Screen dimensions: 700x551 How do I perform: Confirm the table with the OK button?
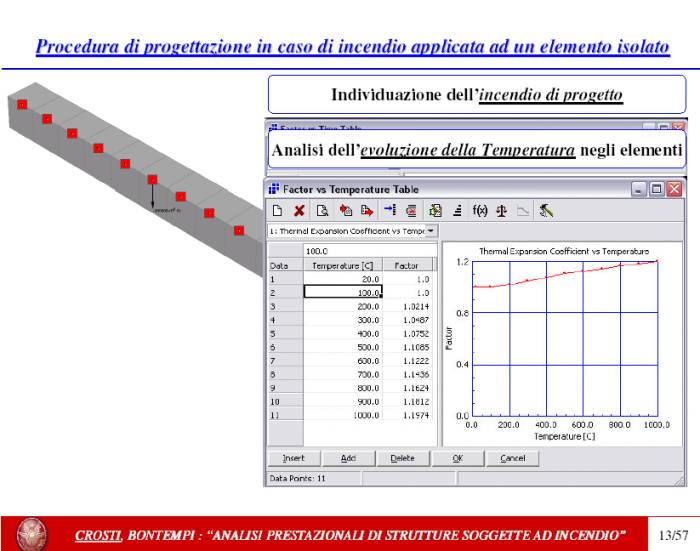tap(457, 457)
